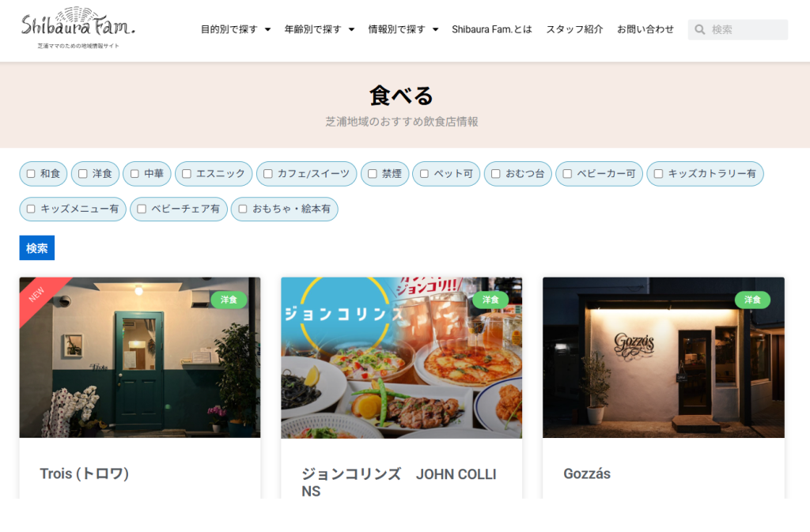Image resolution: width=810 pixels, height=532 pixels.
Task: Click the Shibaura Fam. logo
Action: tap(78, 28)
